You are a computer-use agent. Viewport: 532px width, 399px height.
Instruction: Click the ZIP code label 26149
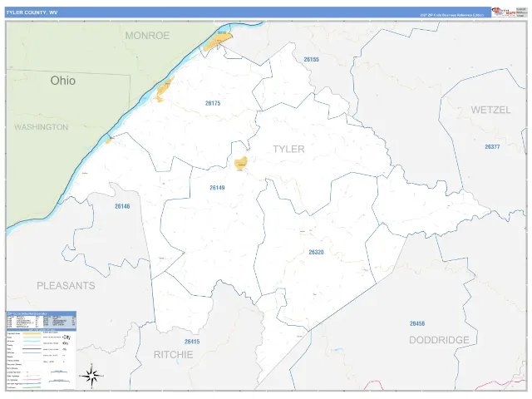(217, 188)
